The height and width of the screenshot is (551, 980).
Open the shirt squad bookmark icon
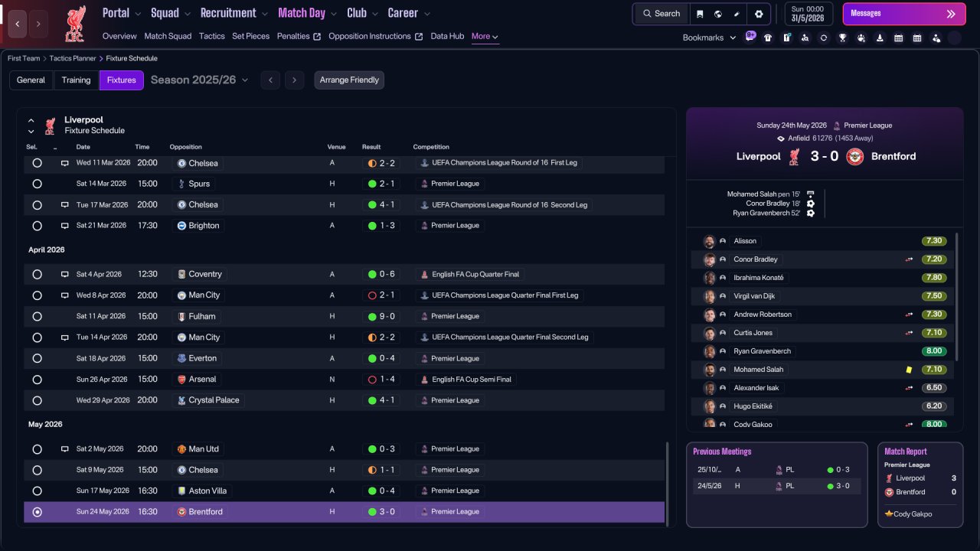[x=768, y=37]
